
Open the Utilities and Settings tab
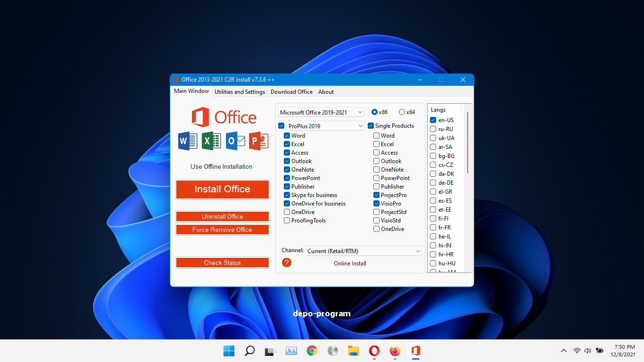pos(239,91)
